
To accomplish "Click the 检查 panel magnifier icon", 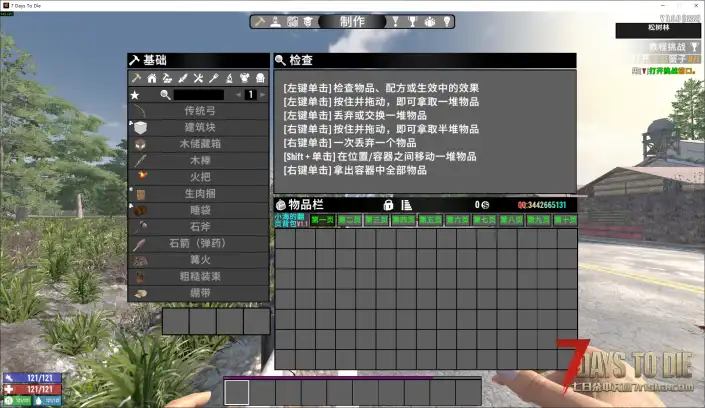I will point(280,60).
